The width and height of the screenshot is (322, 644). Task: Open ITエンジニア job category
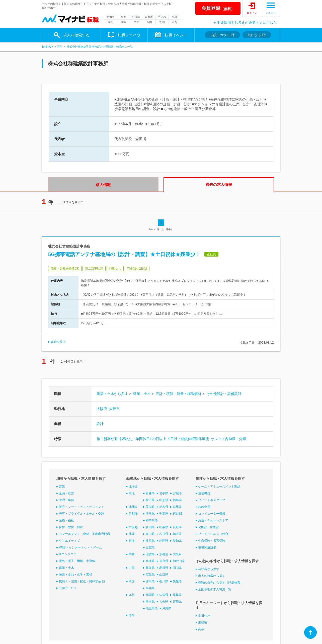[66, 554]
